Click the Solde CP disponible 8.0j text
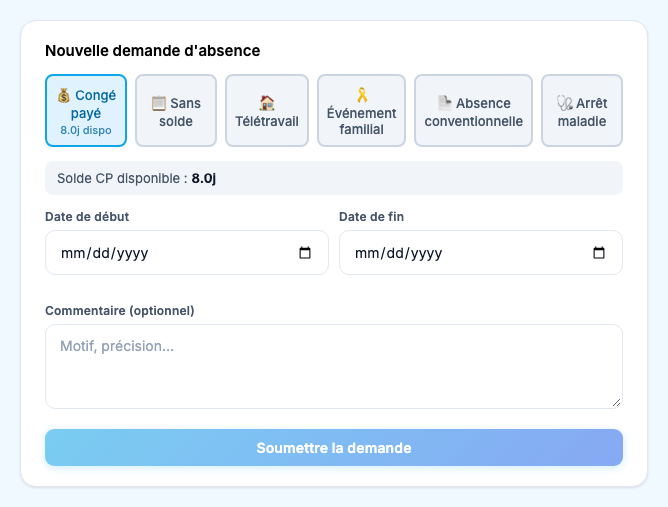 point(136,179)
